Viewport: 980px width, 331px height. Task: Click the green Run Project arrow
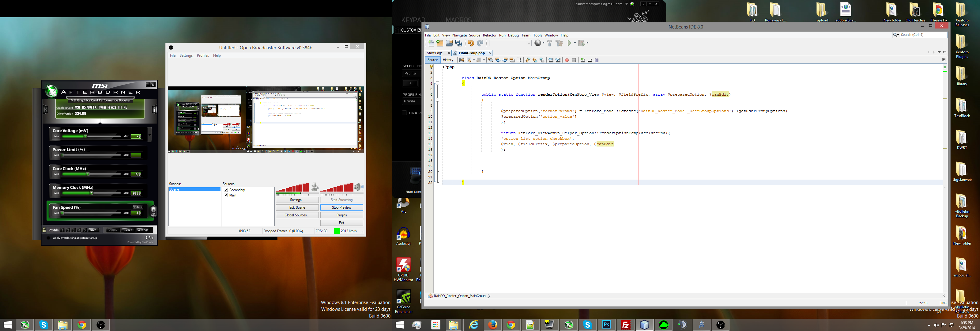tap(570, 44)
